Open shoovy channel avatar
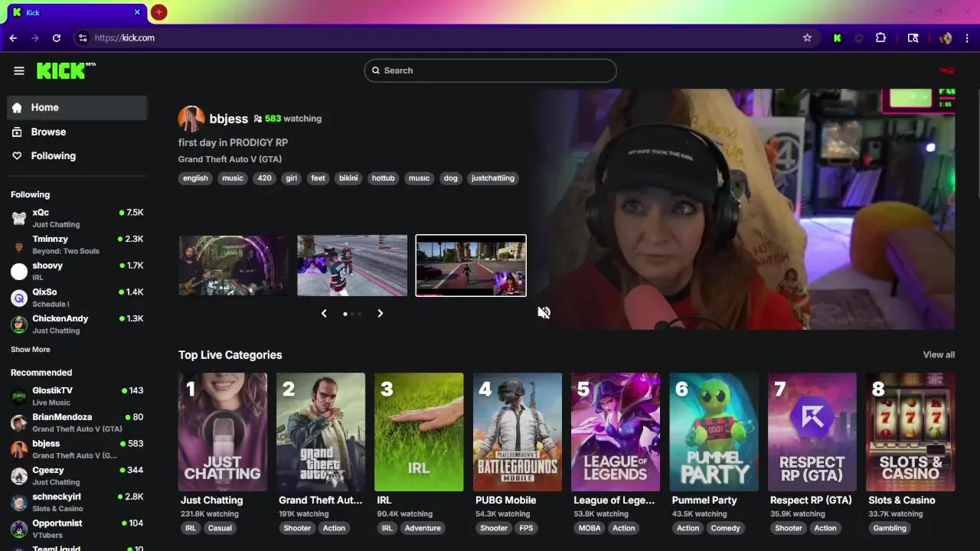980x551 pixels. pos(19,272)
